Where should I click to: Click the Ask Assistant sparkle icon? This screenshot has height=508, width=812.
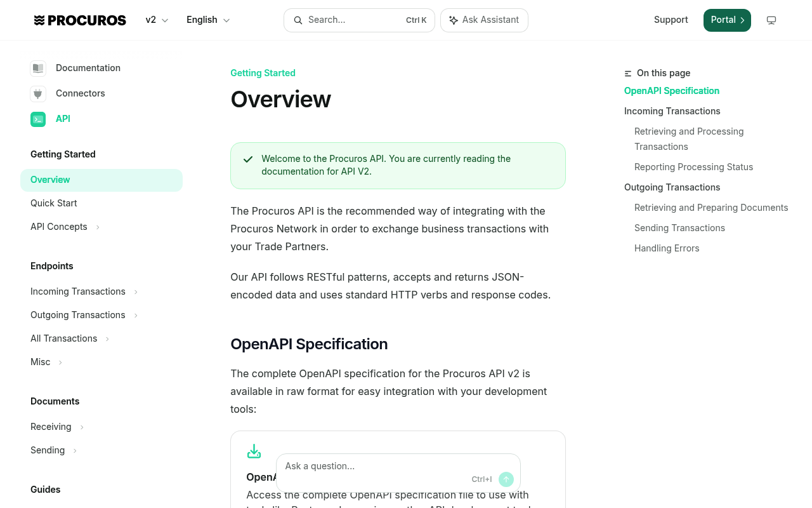(454, 20)
